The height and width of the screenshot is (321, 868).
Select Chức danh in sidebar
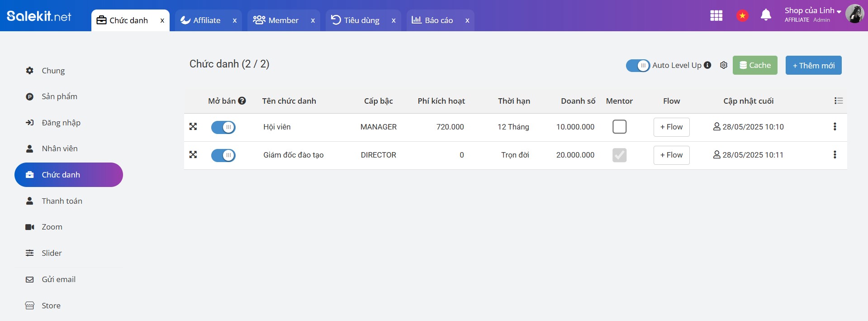pos(69,175)
